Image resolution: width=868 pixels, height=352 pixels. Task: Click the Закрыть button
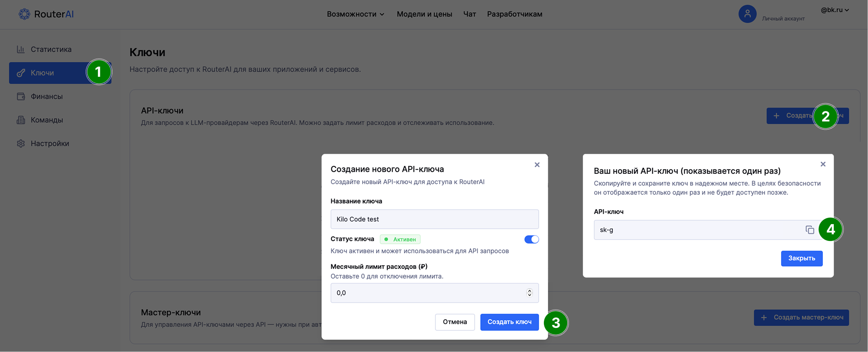802,258
